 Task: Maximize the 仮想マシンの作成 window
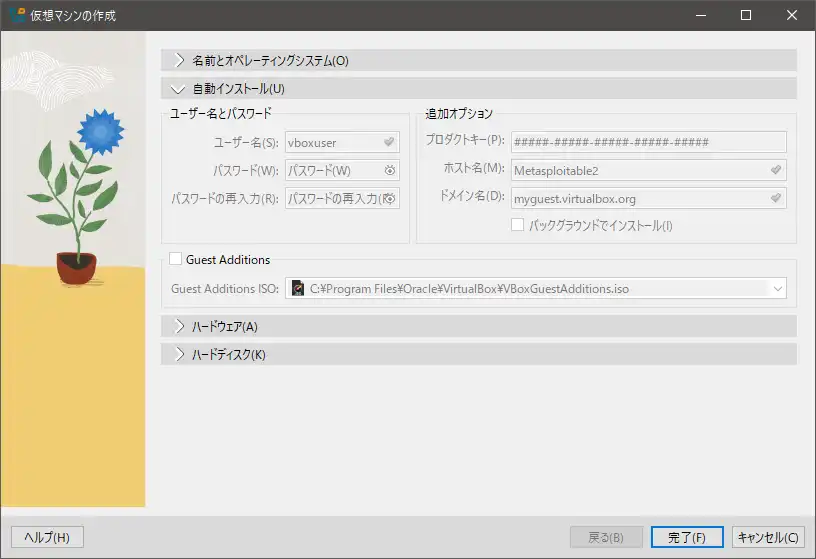point(745,15)
